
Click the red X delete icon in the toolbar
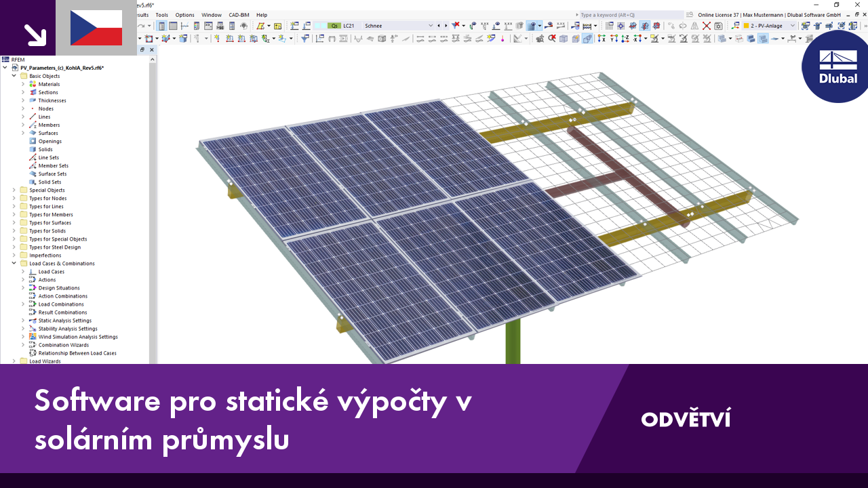707,26
